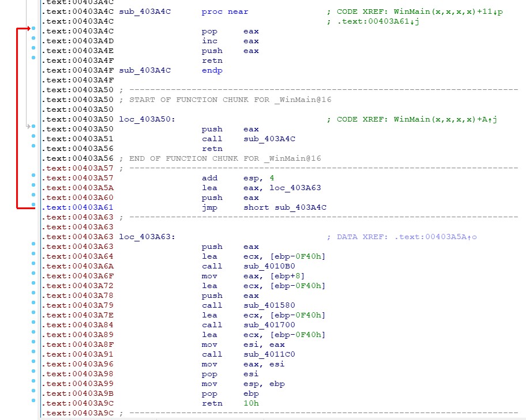The width and height of the screenshot is (526, 420).
Task: Follow loc_403A63 operand in lea eax instruction
Action: (295, 188)
